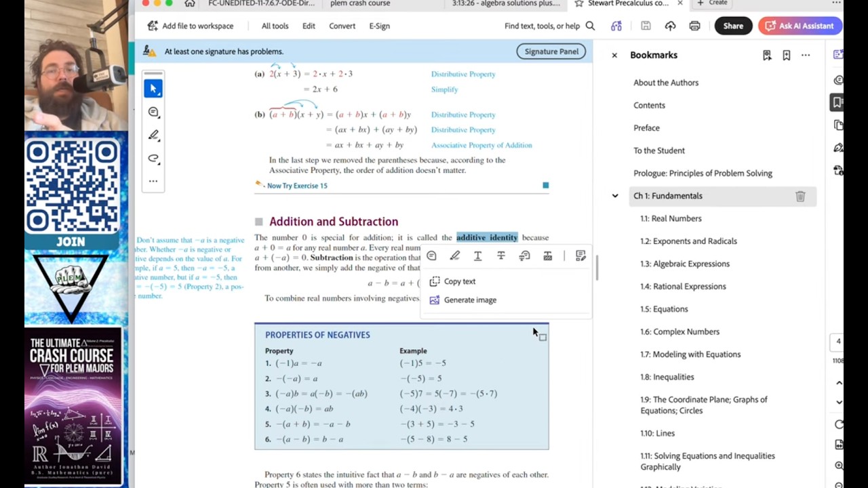Image resolution: width=868 pixels, height=488 pixels.
Task: Go to the Home icon in the tab bar
Action: 190,3
